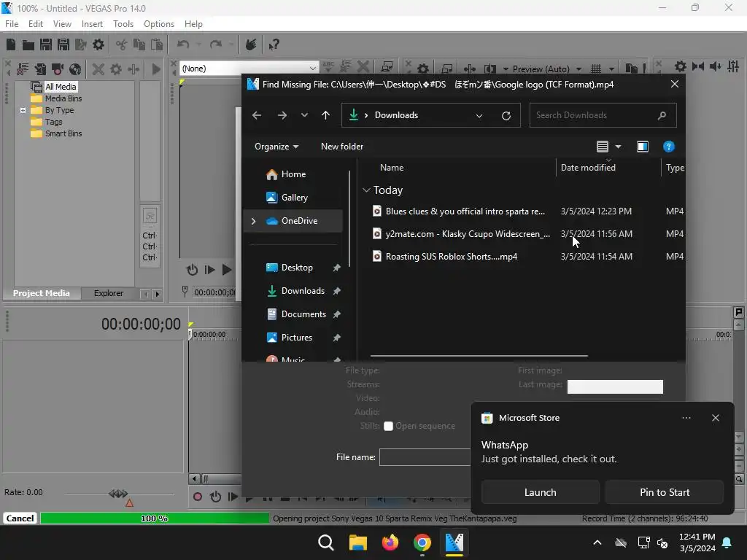
Task: Click the Import Media icon
Action: click(40, 69)
